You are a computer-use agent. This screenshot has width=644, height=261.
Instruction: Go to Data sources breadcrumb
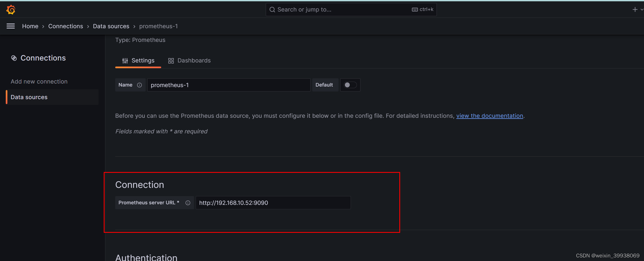tap(111, 26)
